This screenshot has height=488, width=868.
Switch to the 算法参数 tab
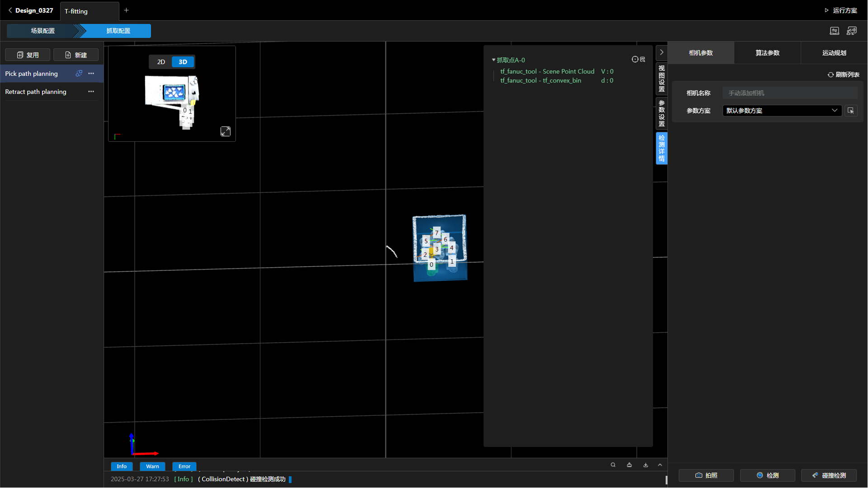click(767, 53)
